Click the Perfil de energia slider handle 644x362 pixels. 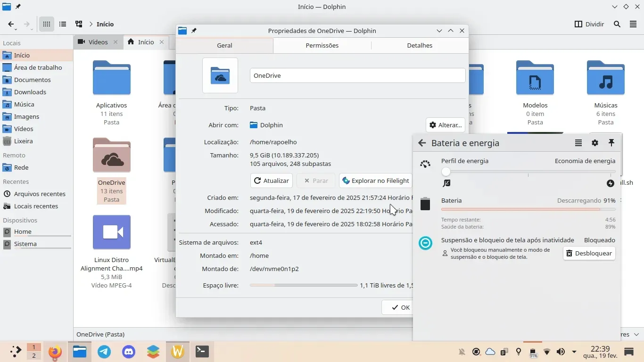[446, 172]
